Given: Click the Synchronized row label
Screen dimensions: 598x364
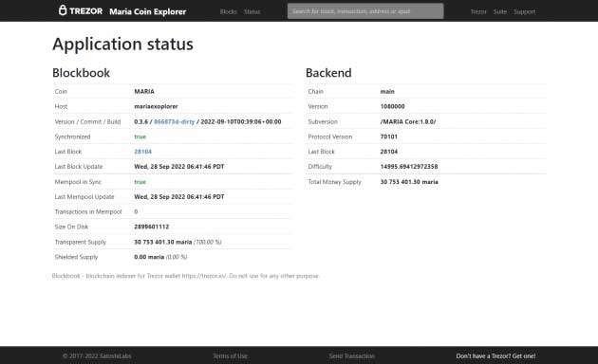Looking at the screenshot, I should point(72,136).
